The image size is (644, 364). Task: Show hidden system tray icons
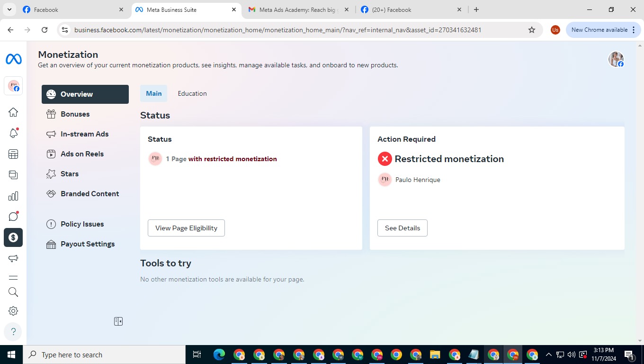[x=548, y=355]
